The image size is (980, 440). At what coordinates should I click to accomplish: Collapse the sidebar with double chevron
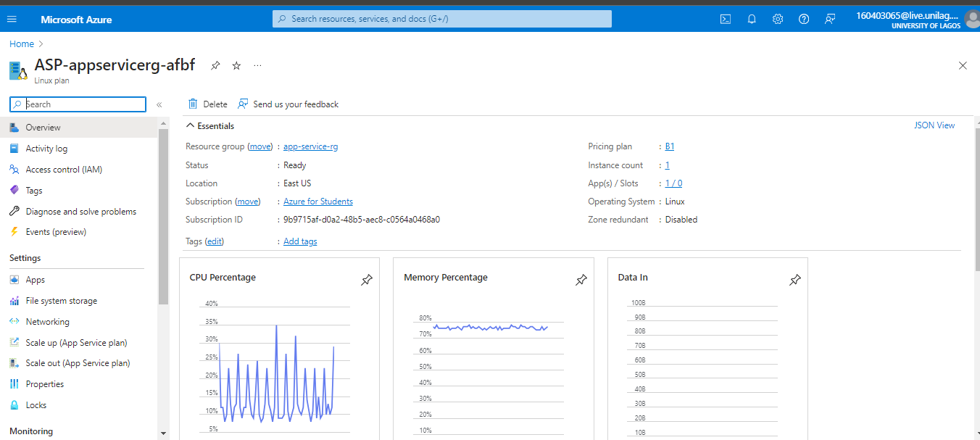tap(159, 104)
